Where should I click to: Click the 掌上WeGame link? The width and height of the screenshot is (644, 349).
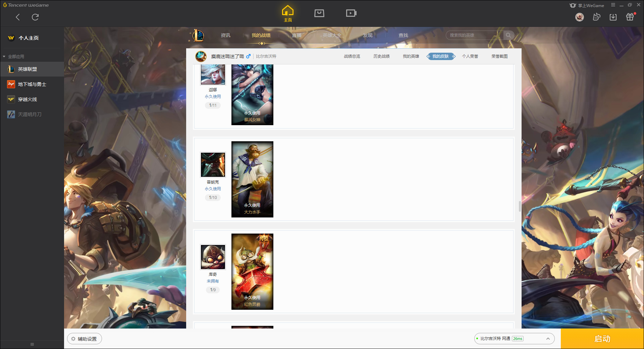[x=587, y=5]
